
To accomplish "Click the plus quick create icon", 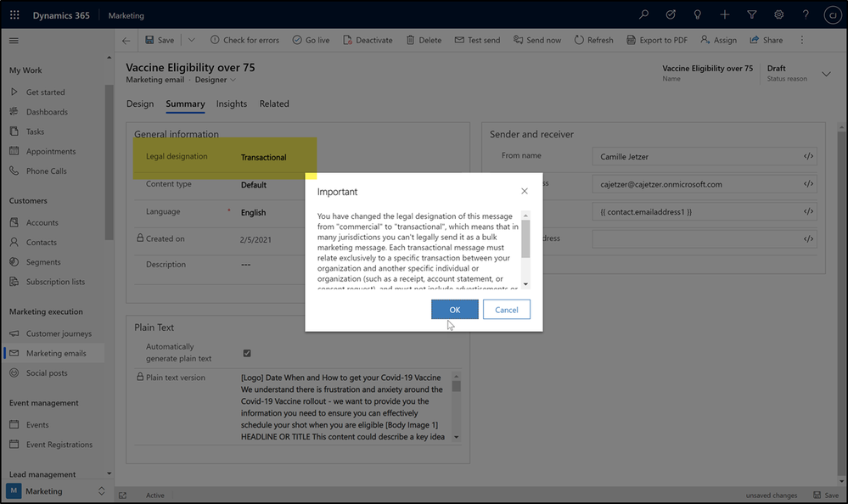I will tap(725, 14).
